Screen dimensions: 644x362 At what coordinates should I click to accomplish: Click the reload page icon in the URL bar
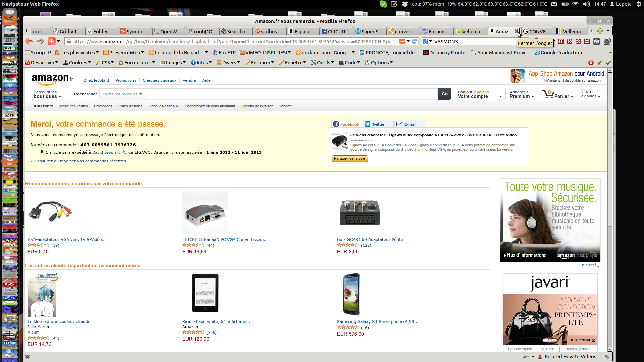click(x=415, y=41)
